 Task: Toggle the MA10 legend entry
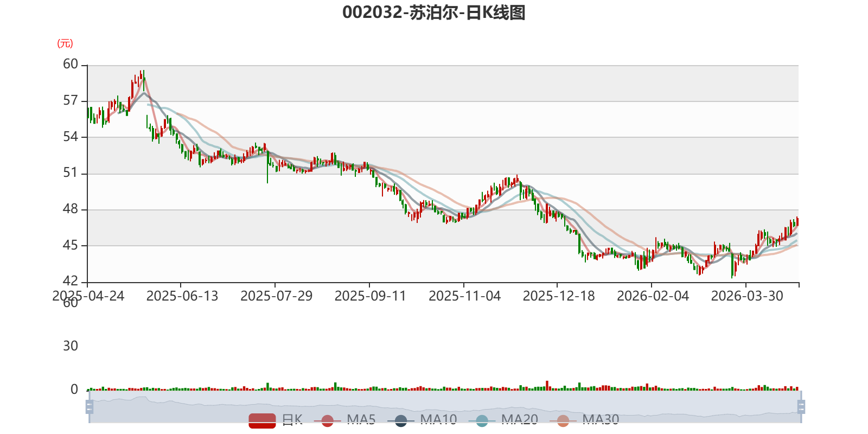pos(422,420)
